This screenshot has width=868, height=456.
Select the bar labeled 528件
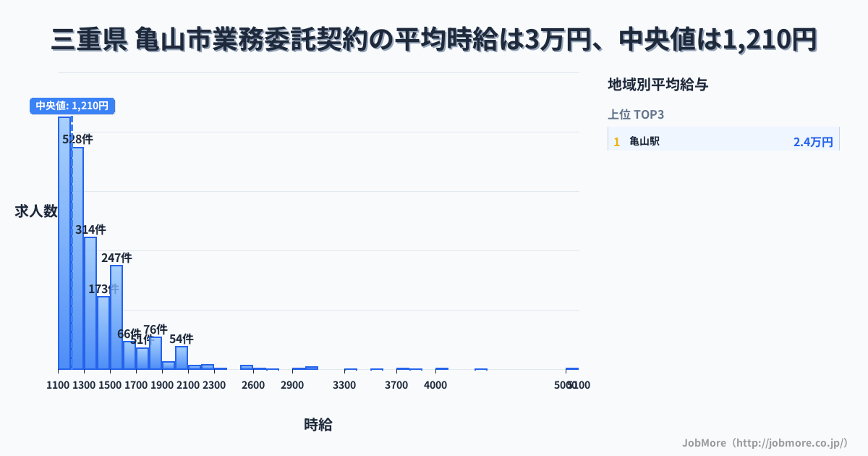coord(77,261)
